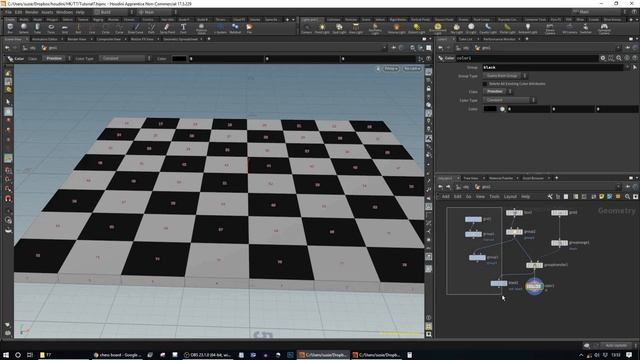Open the File menu

tap(8, 12)
